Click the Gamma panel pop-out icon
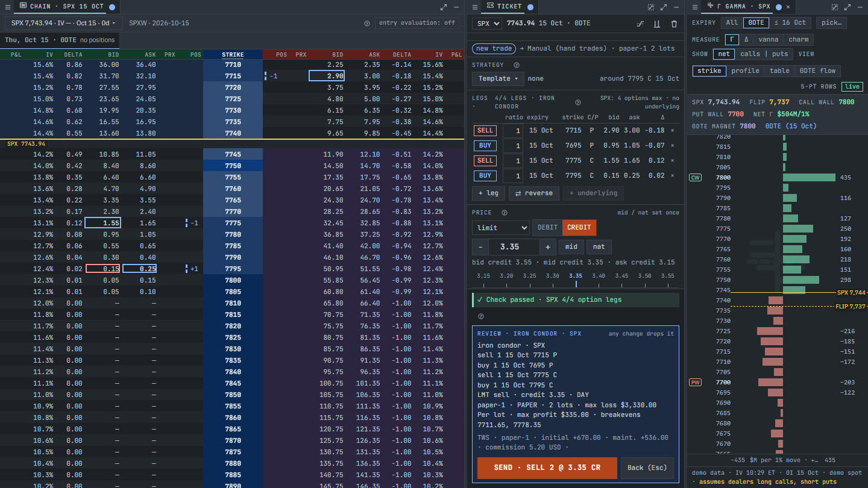The height and width of the screenshot is (488, 868). point(835,7)
